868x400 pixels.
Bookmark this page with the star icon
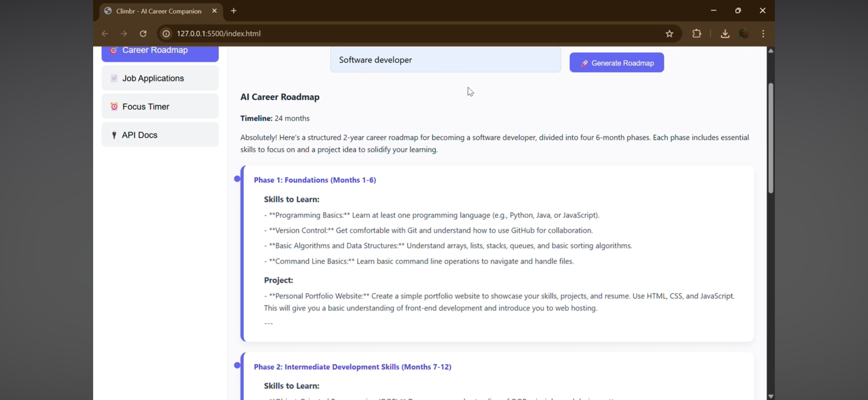(x=669, y=34)
